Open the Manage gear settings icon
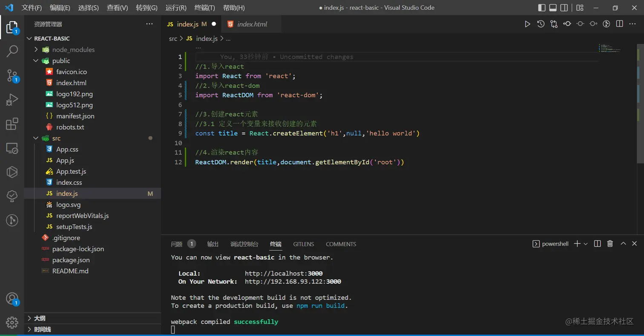 coord(12,322)
